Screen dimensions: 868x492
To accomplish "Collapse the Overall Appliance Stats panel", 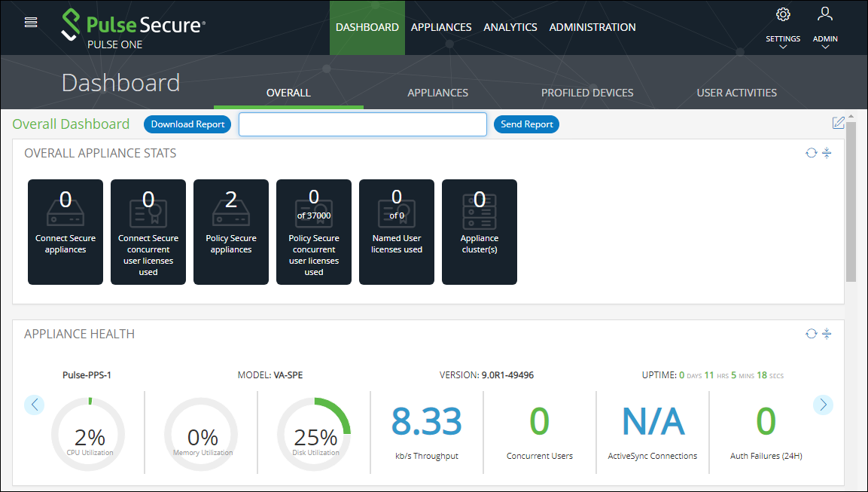I will [x=827, y=153].
